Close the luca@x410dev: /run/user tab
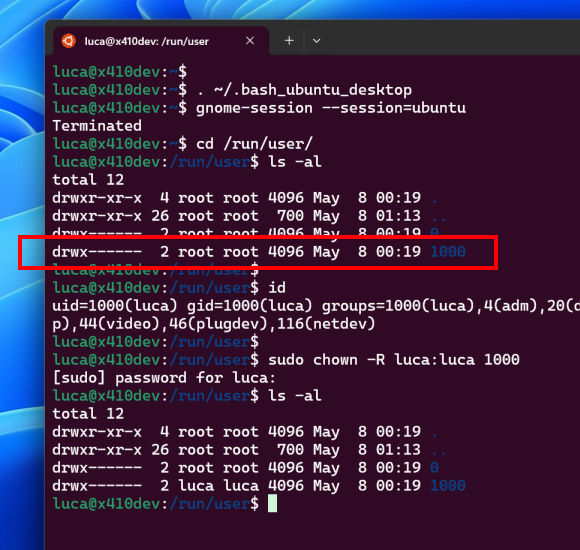Image resolution: width=580 pixels, height=550 pixels. pos(250,40)
